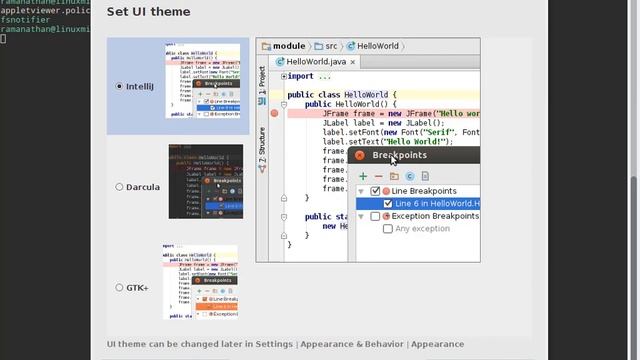Viewport: 640px width, 360px height.
Task: Click appletviewer.polic text in terminal window
Action: coord(45,10)
